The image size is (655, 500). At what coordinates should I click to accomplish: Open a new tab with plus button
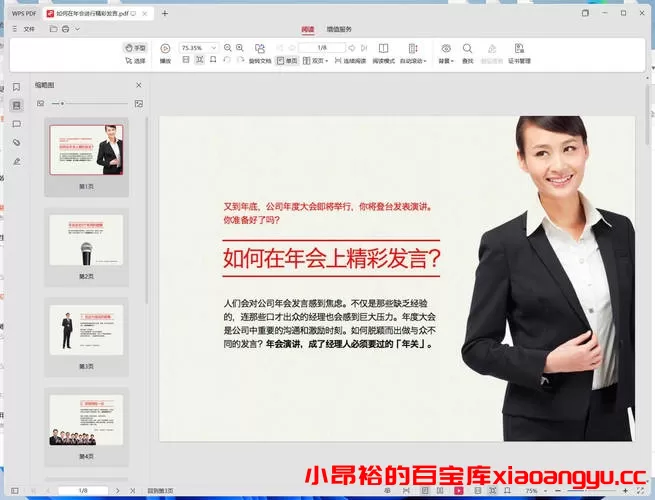pos(165,13)
